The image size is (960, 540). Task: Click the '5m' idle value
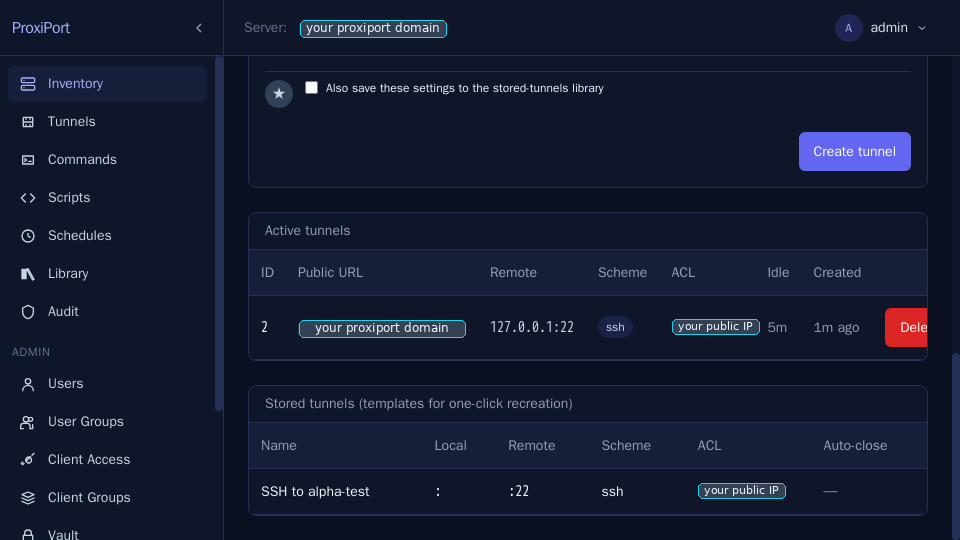(x=778, y=328)
